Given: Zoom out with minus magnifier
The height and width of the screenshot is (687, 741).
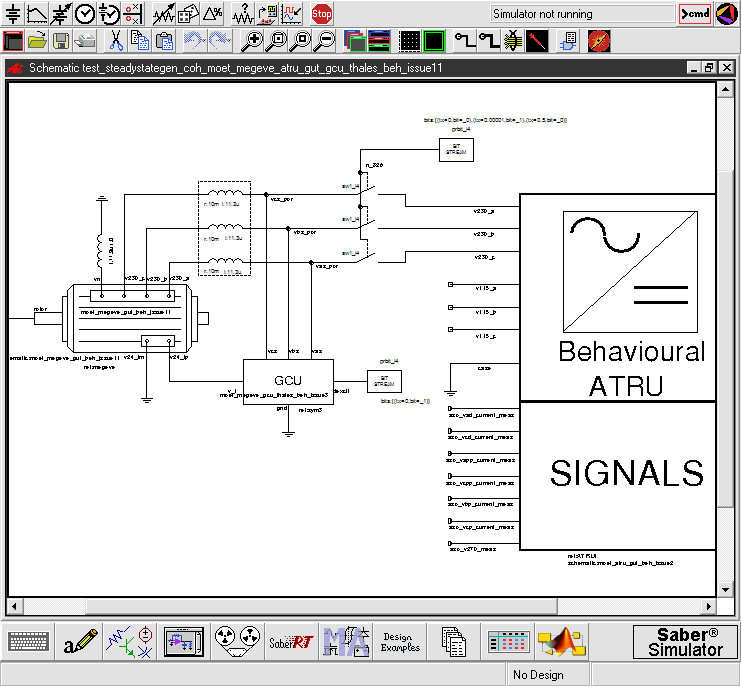Looking at the screenshot, I should point(324,41).
